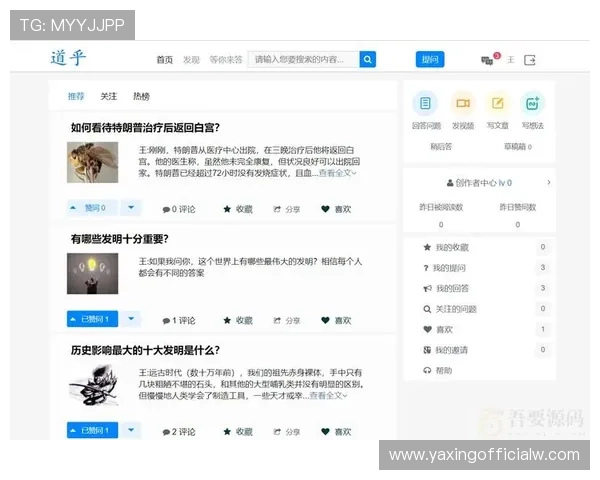Toggle 已赞同 1 on 有哪些发明十分重要 post
This screenshot has height=480, width=600.
click(92, 319)
